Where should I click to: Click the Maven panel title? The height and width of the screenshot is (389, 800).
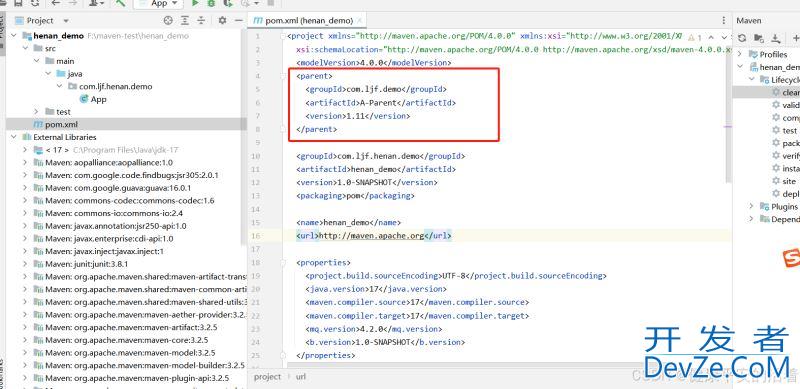tap(748, 20)
